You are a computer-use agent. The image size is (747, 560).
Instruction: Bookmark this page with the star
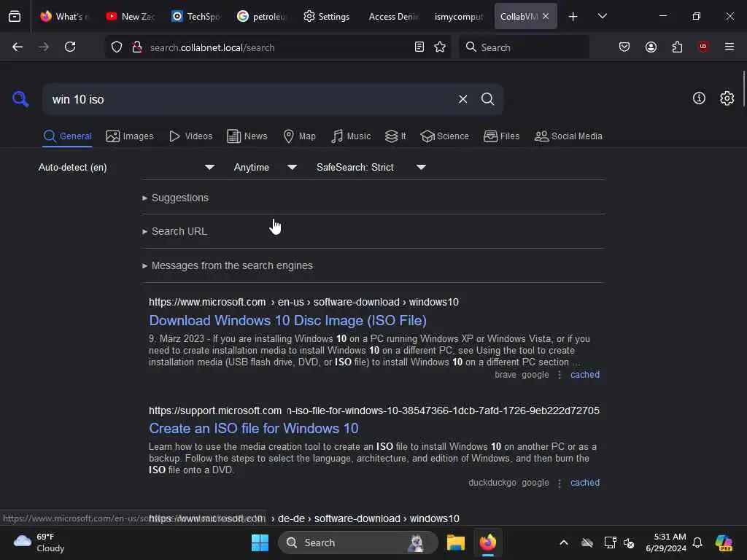[x=440, y=47]
